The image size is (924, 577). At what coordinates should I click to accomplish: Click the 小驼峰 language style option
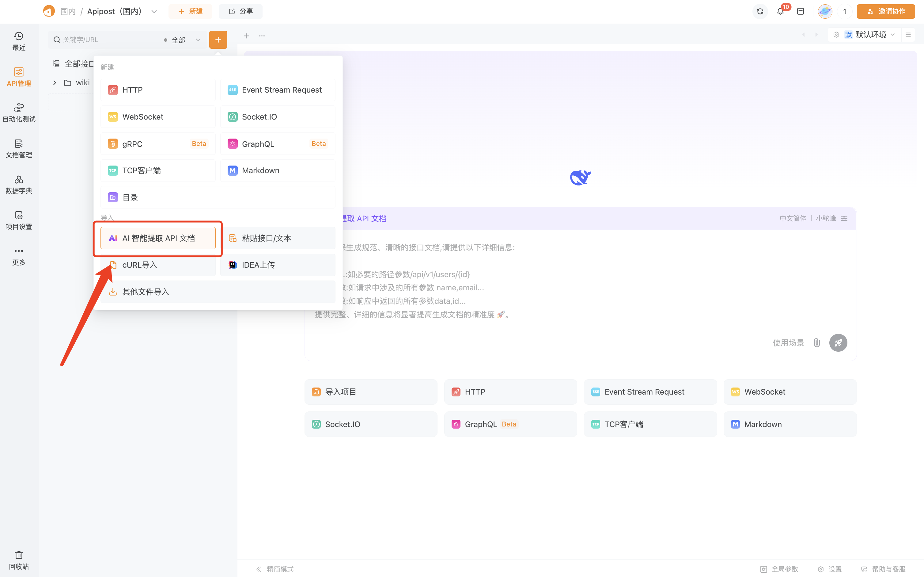pos(826,218)
